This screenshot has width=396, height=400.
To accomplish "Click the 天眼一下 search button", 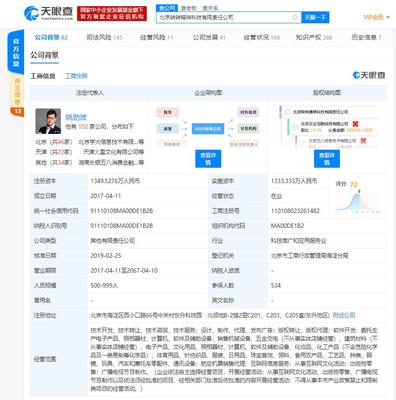I will pyautogui.click(x=315, y=17).
